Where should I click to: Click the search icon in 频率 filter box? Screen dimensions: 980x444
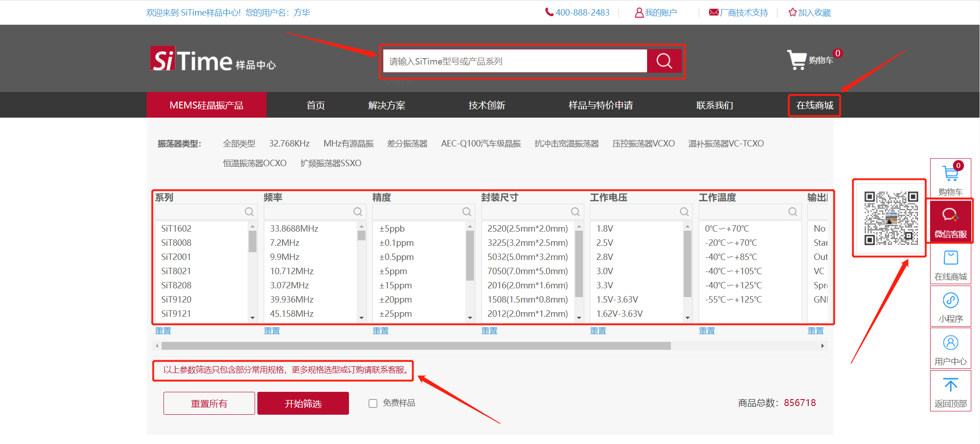point(358,211)
